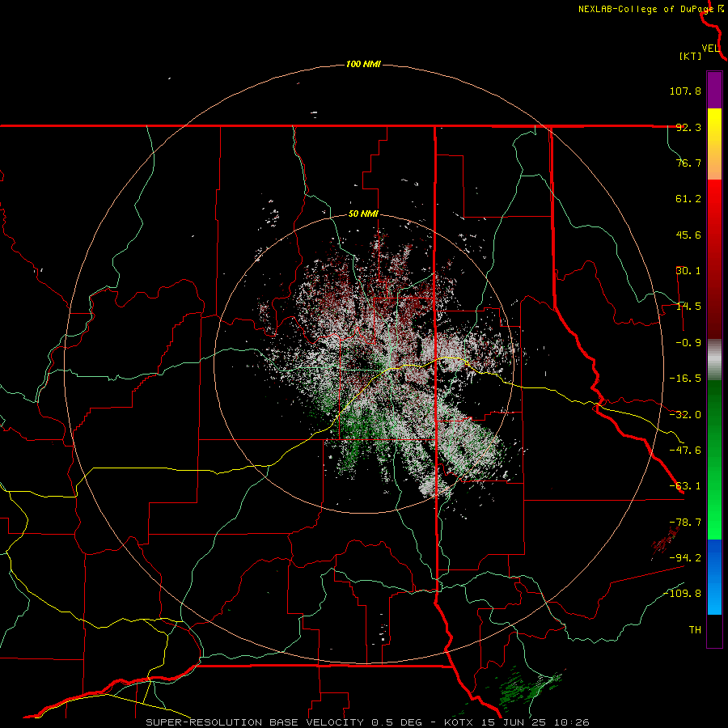Click the 76.7 scale value

(x=688, y=163)
